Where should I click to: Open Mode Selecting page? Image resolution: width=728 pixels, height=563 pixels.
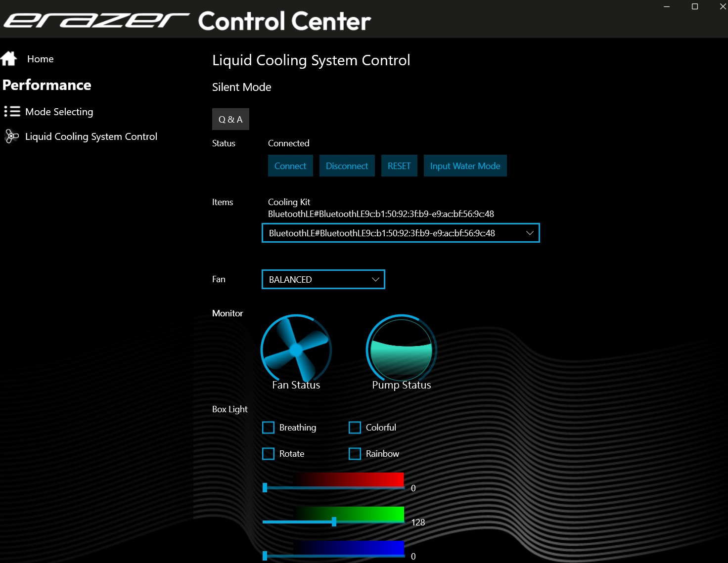[x=59, y=112]
